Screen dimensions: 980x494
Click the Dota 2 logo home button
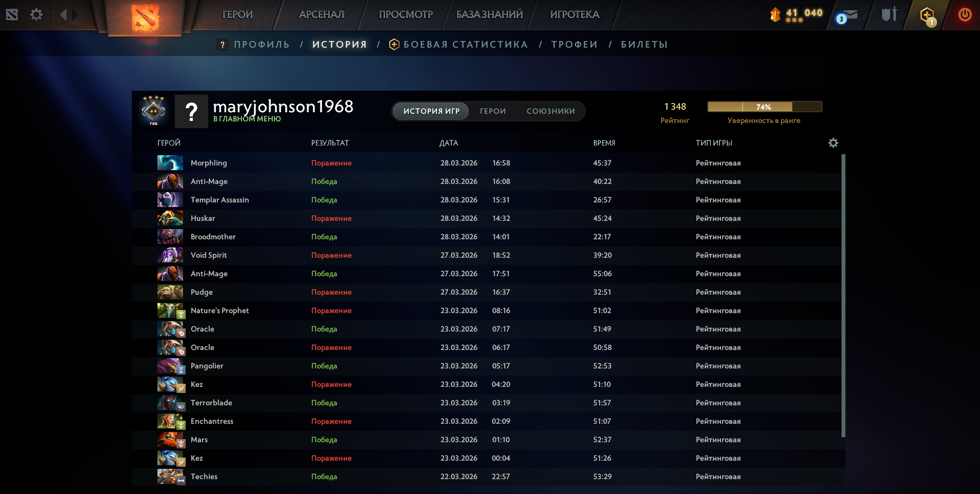tap(145, 17)
